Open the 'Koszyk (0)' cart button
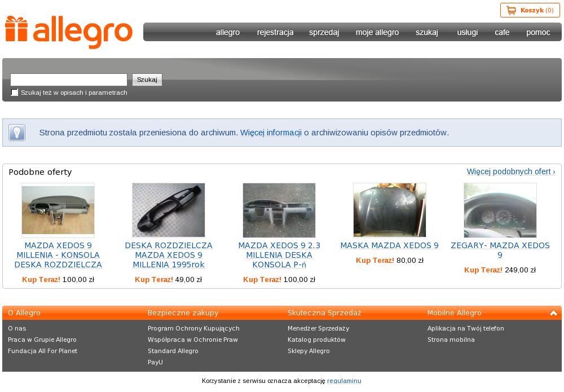The height and width of the screenshot is (392, 564). pos(530,10)
